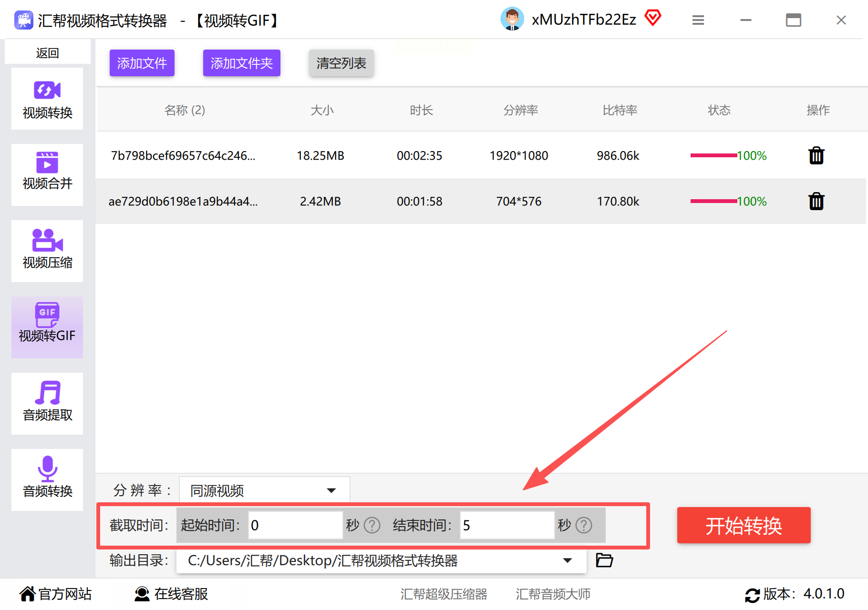Delete the ae729d0b6198e1a9b44a4 file row
This screenshot has width=868, height=610.
point(816,201)
